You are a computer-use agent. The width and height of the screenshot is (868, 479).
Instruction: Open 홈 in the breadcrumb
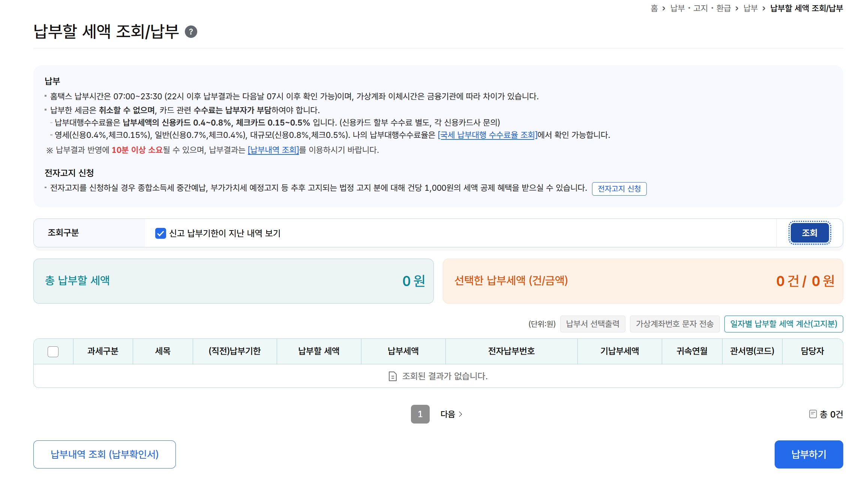[x=654, y=8]
